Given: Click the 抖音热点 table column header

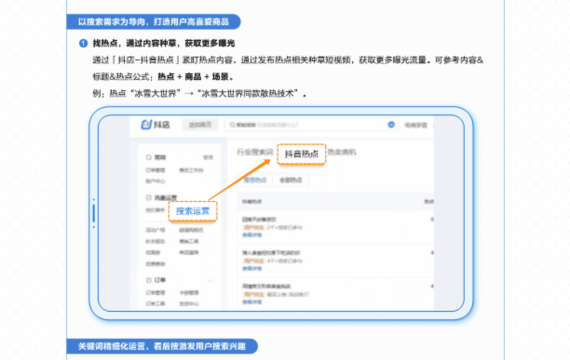Looking at the screenshot, I should 252,201.
